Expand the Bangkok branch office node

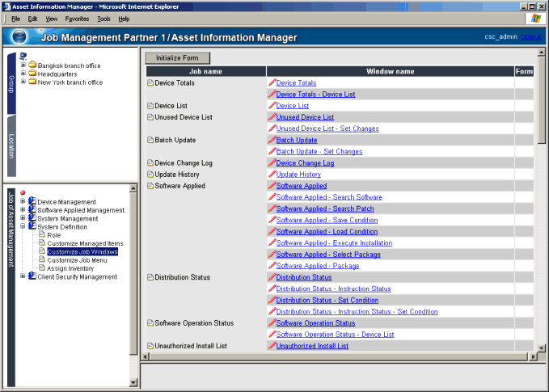tap(23, 65)
